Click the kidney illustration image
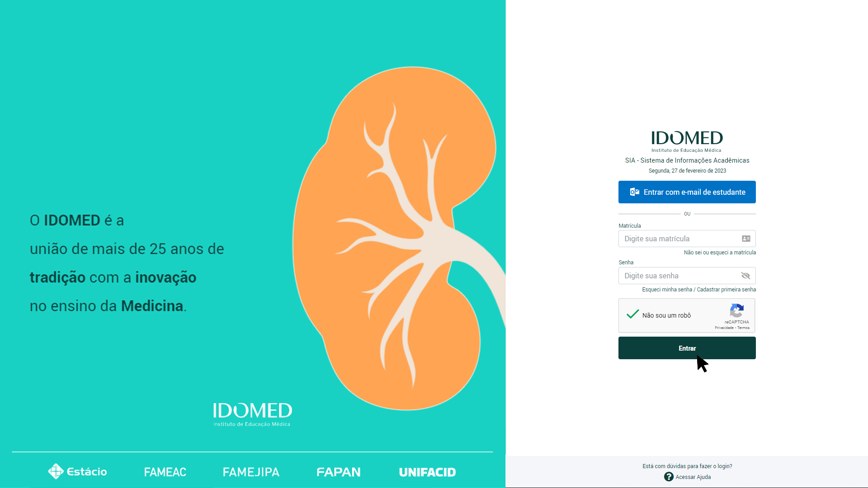 398,239
